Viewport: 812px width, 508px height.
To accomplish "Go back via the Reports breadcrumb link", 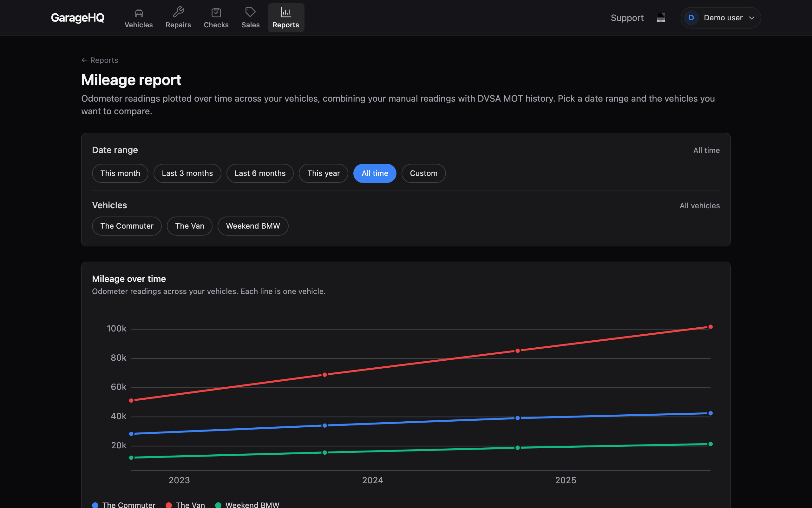I will point(100,60).
